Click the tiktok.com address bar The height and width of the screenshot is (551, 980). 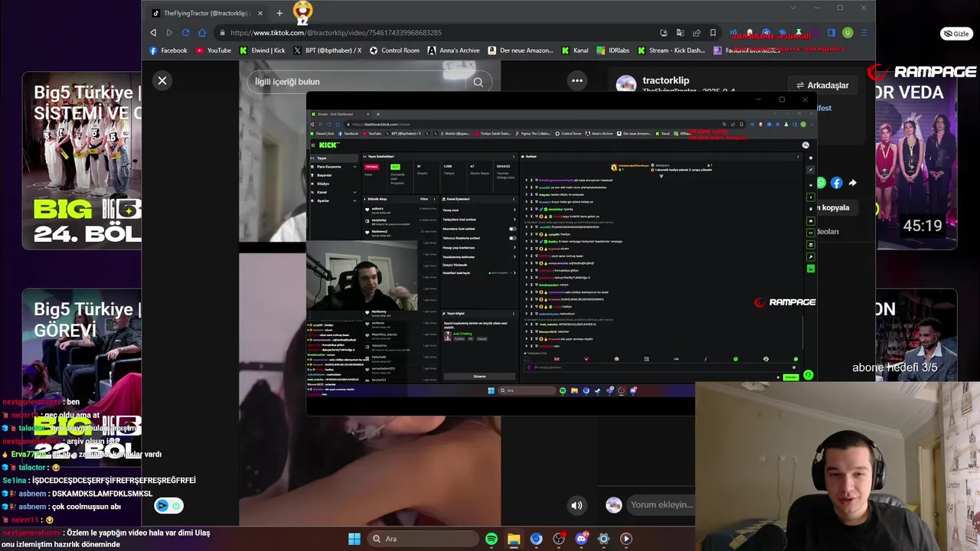(x=436, y=33)
